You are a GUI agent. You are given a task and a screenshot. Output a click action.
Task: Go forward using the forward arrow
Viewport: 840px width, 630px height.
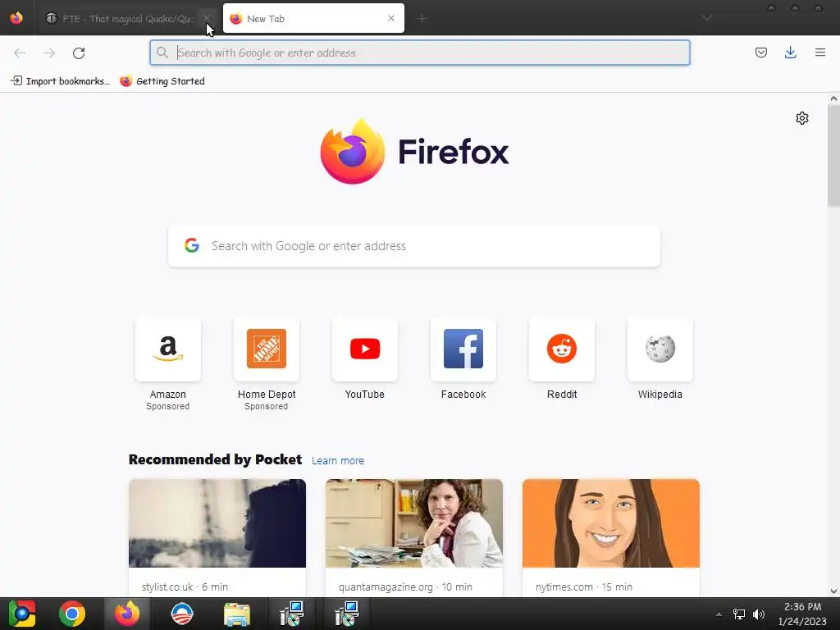click(49, 53)
